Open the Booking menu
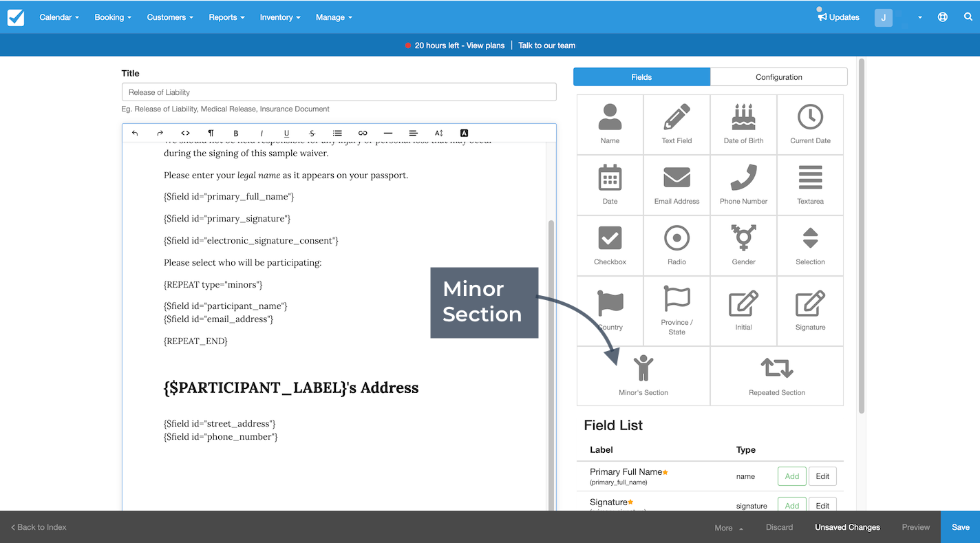980x543 pixels. [113, 17]
